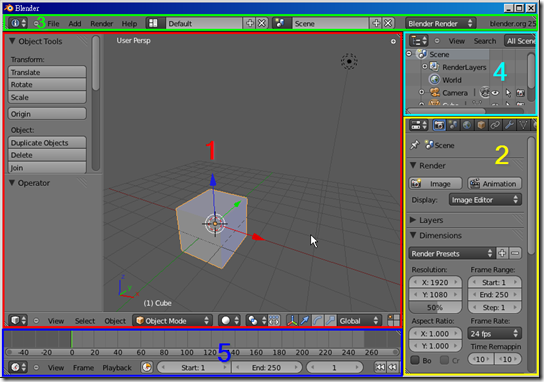The image size is (544, 382).
Task: Open the Timeline editor type selector
Action: point(18,367)
